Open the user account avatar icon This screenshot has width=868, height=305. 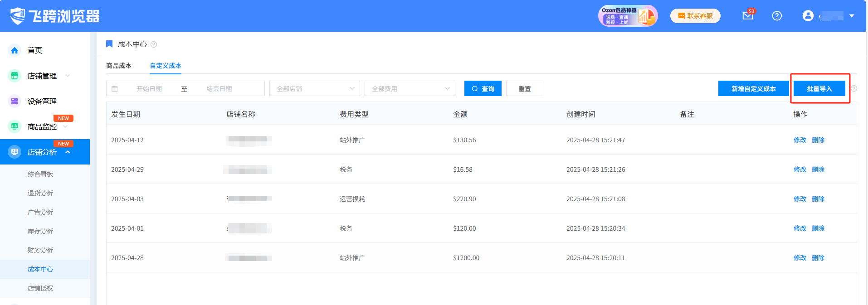808,16
